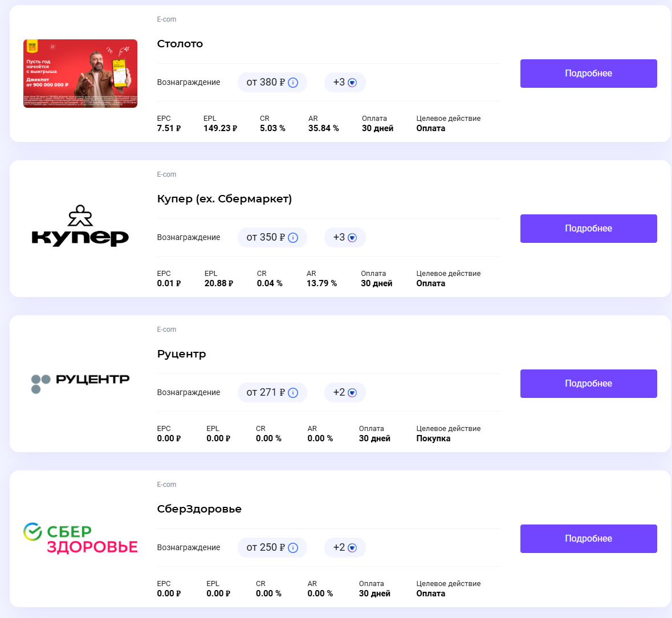Click the Купер logo image

[80, 226]
